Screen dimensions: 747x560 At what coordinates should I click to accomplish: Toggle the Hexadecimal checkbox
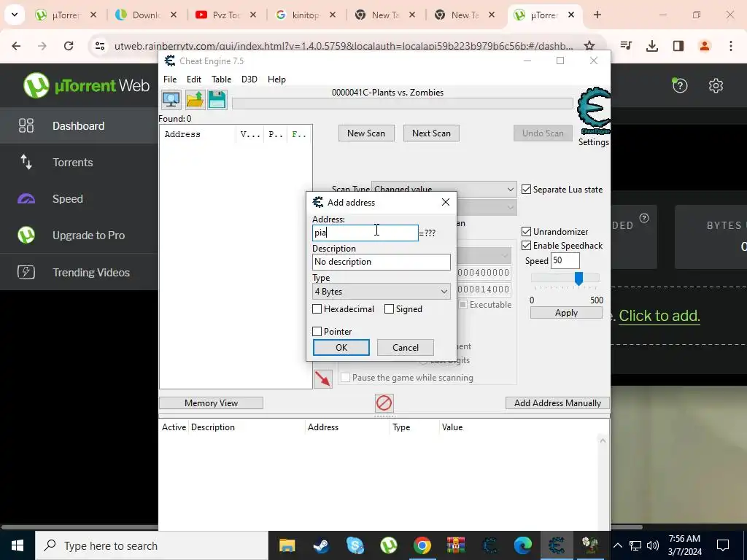[317, 309]
